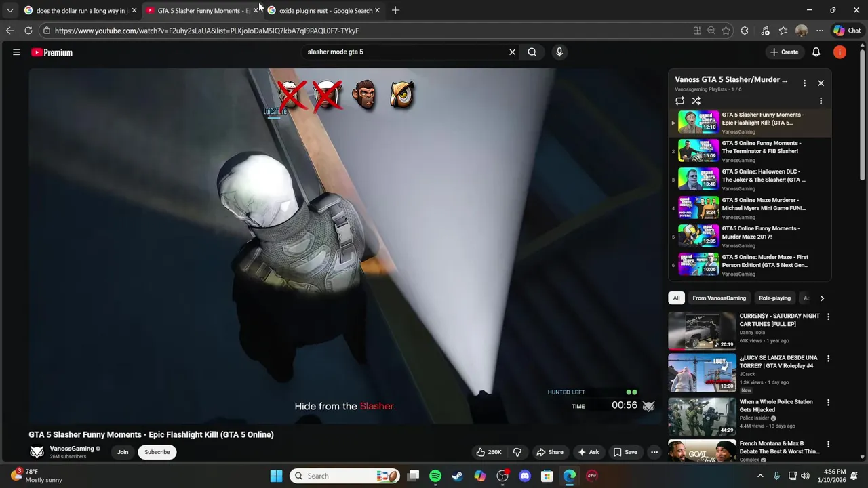Play 'The Joker & The Slasher' playlist video

(750, 179)
